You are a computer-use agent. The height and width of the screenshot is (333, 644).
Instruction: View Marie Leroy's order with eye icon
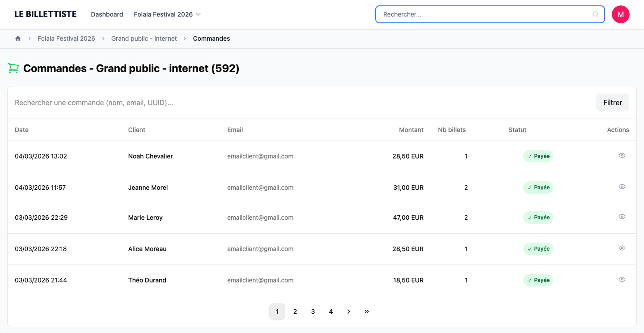point(622,217)
